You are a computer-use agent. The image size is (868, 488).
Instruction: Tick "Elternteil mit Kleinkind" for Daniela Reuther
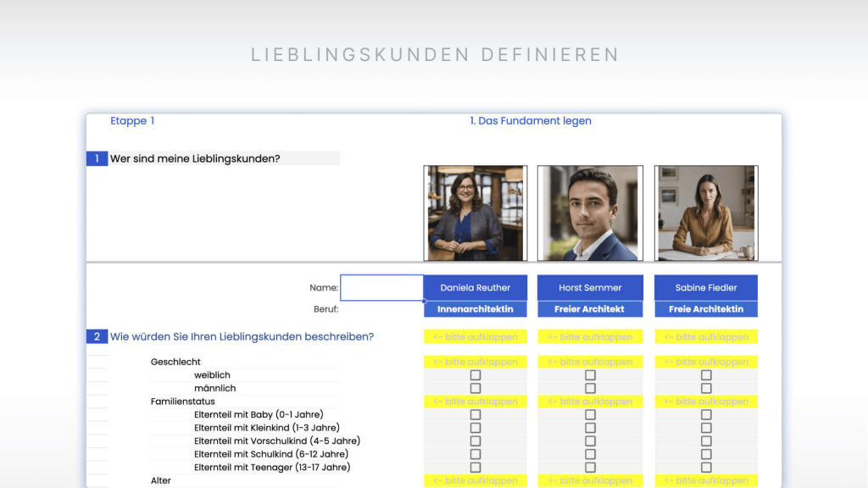[x=476, y=428]
